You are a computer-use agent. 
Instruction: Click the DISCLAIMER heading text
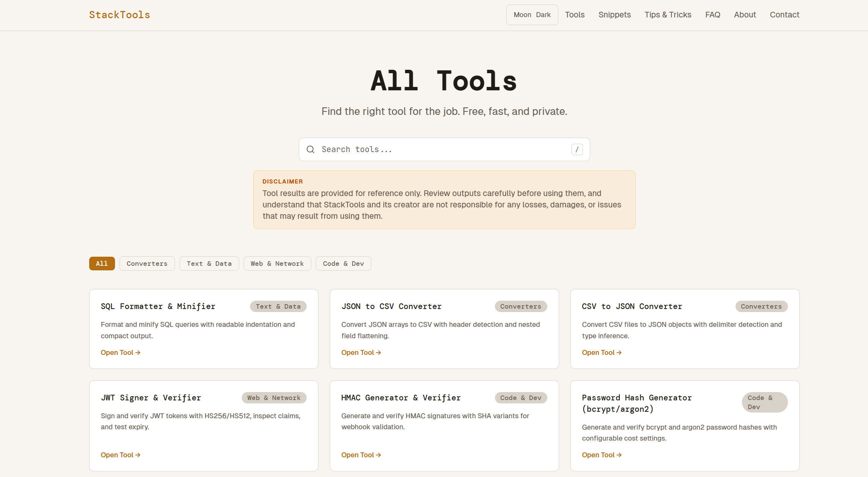point(283,182)
